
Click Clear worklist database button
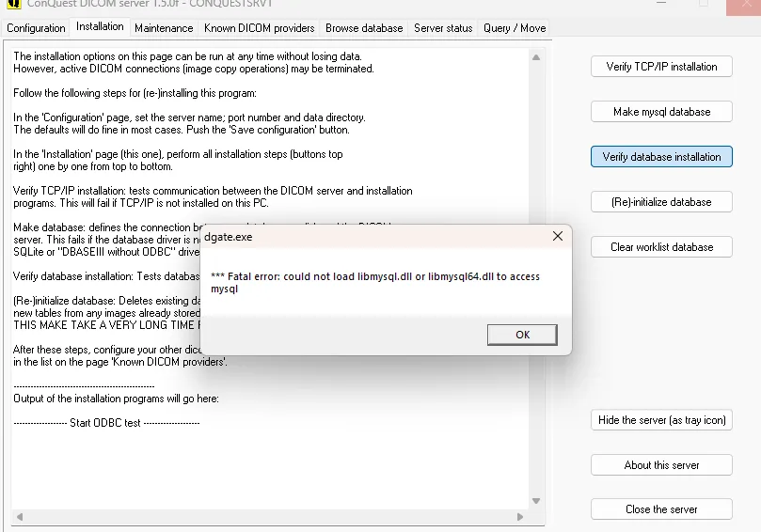tap(661, 247)
